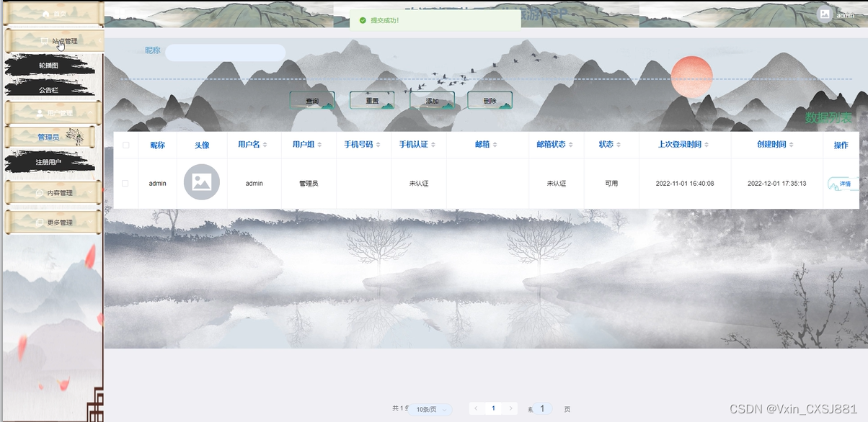
Task: Sort by 创建时间 using its sort arrows
Action: tap(792, 145)
